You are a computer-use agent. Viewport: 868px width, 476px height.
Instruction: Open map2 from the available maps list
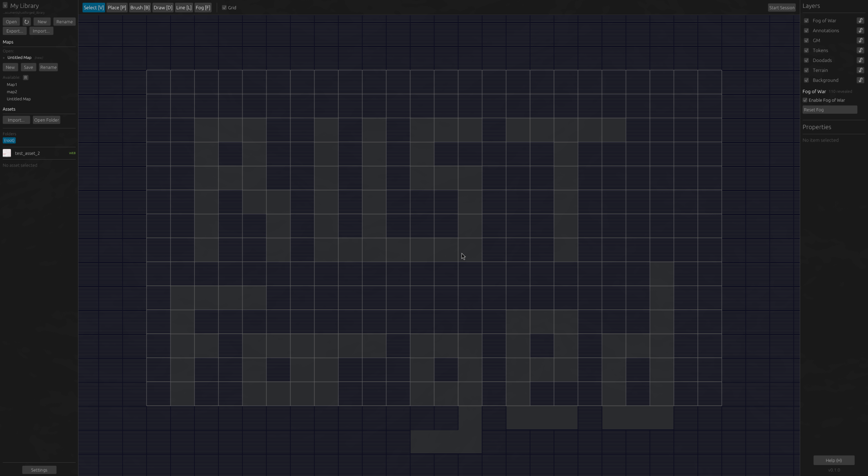coord(12,91)
